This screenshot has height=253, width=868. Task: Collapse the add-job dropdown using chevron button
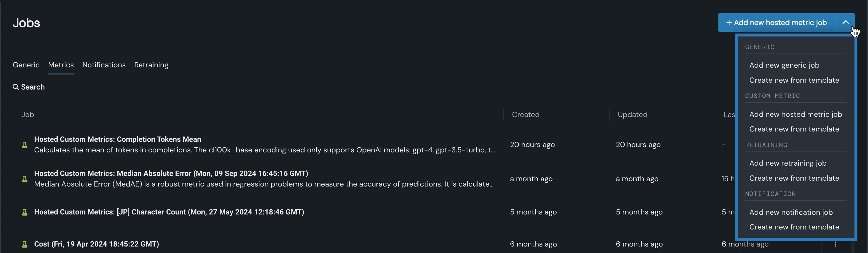845,23
